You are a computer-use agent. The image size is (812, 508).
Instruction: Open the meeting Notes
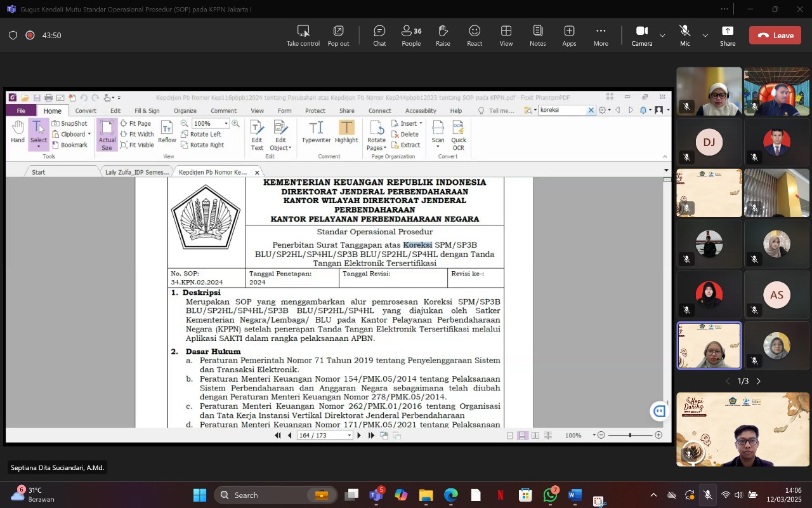pos(537,36)
